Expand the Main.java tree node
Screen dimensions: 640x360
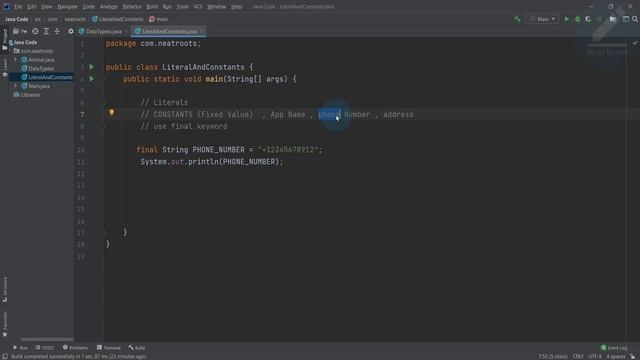16,86
